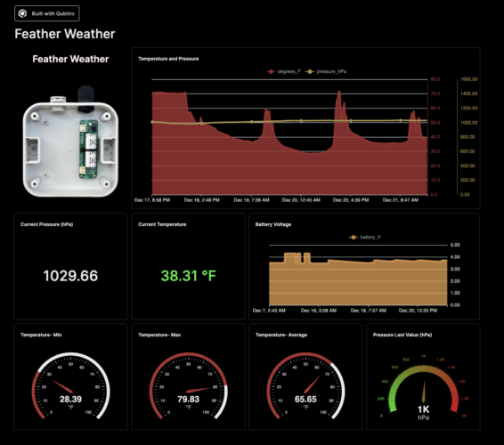This screenshot has width=504, height=445.
Task: Click the Dec 20, 12:45 AM axis label
Action: (301, 200)
